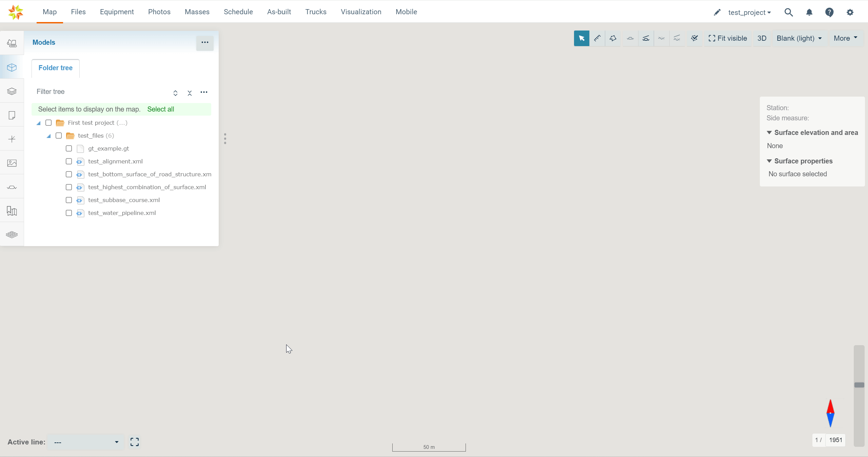Open the Photos image sidebar icon
The width and height of the screenshot is (868, 457).
point(12,163)
